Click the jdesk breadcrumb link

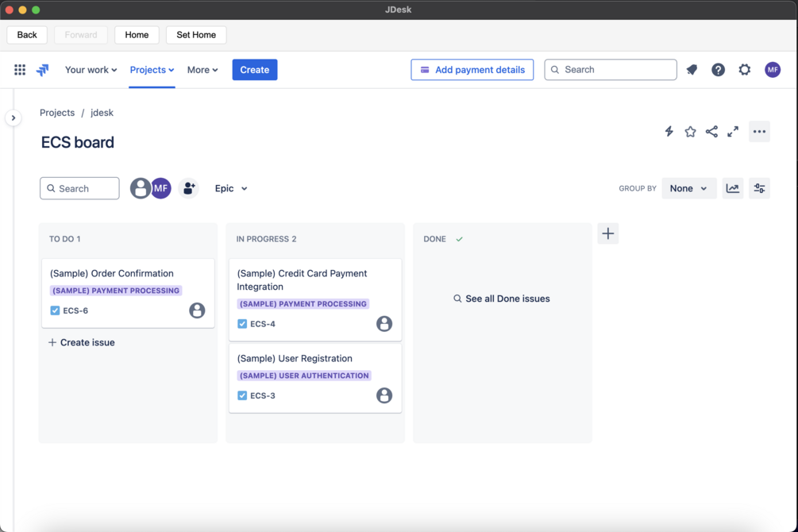102,113
